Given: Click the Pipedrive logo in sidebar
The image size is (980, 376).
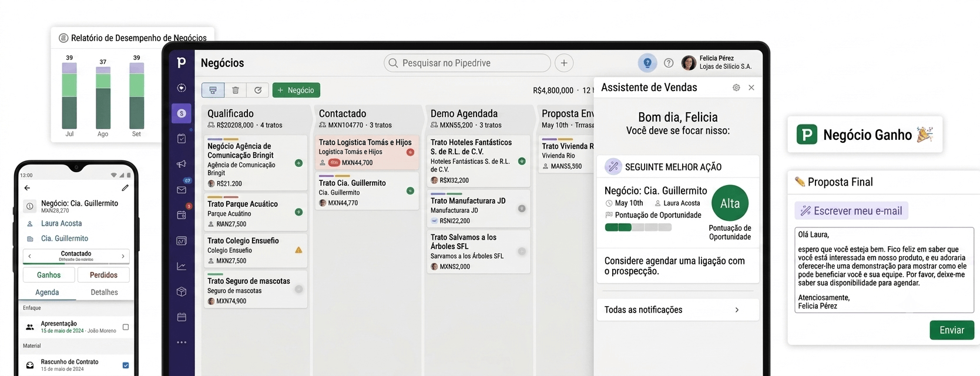Looking at the screenshot, I should click(182, 62).
